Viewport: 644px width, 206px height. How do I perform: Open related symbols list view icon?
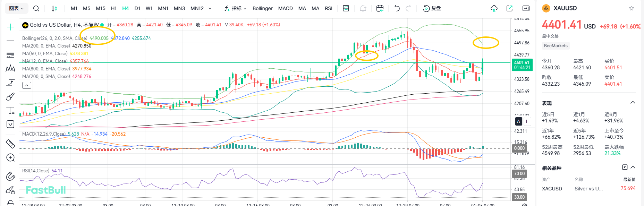click(x=625, y=168)
